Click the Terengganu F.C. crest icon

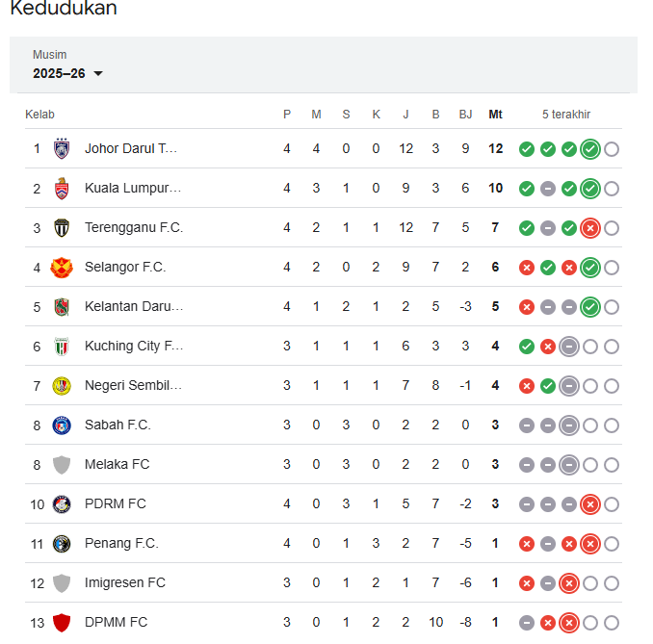click(62, 228)
